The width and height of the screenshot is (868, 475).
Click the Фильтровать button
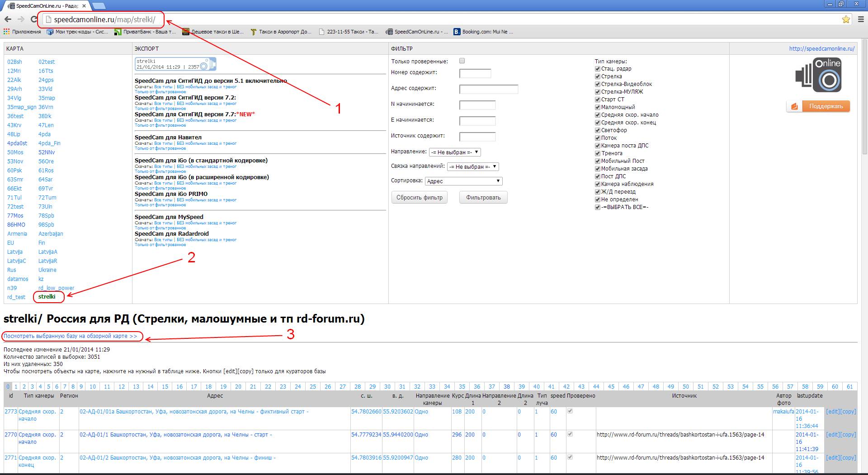[483, 198]
